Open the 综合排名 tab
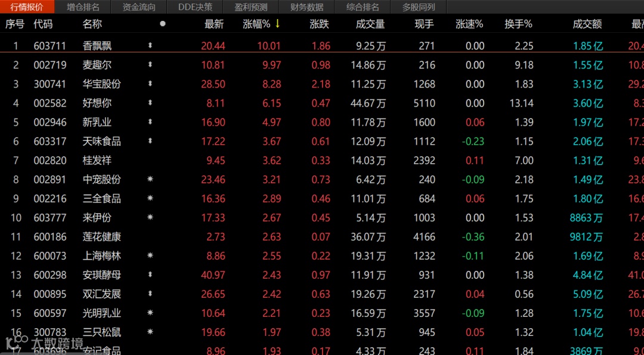This screenshot has width=644, height=355. (x=363, y=7)
